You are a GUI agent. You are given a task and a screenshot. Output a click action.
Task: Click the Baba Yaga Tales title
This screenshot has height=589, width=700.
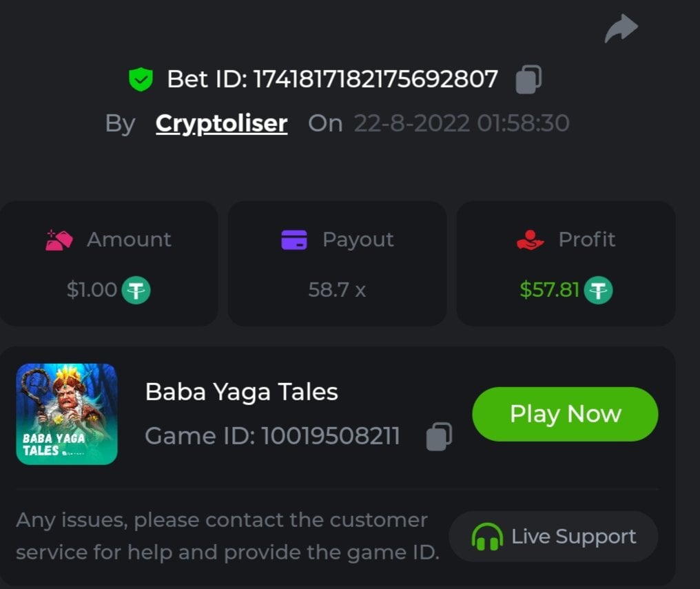click(241, 392)
